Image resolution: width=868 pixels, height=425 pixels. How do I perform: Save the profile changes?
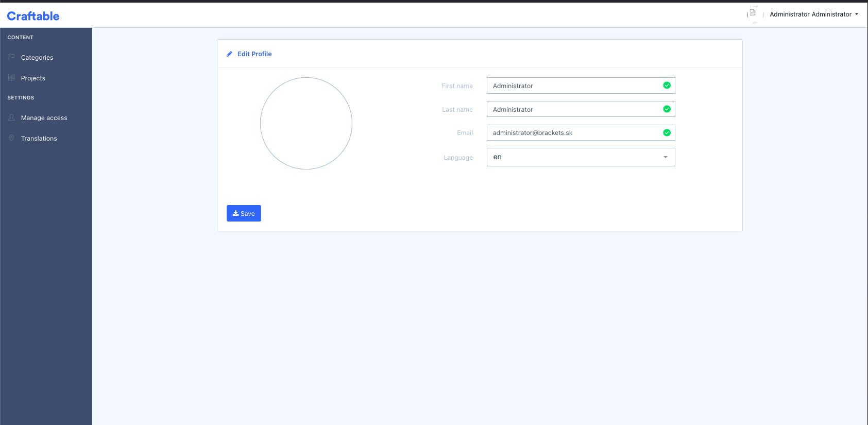(x=244, y=213)
